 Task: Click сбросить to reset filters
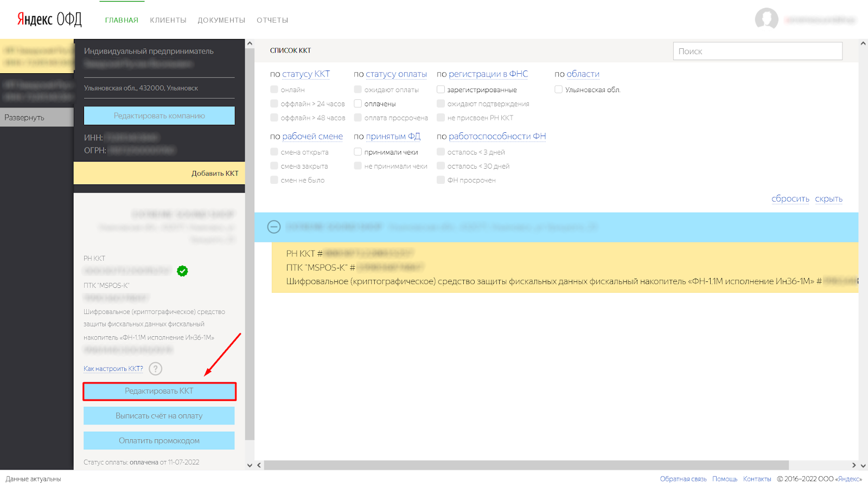(790, 199)
